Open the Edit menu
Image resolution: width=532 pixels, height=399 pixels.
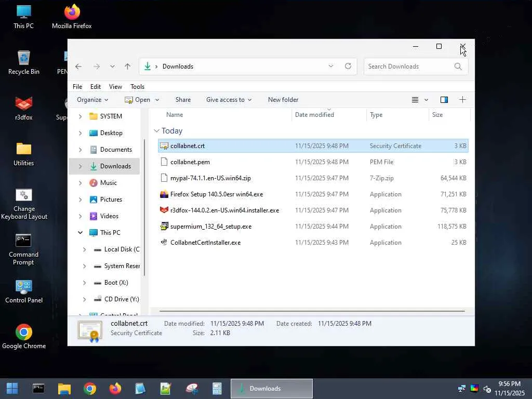96,87
